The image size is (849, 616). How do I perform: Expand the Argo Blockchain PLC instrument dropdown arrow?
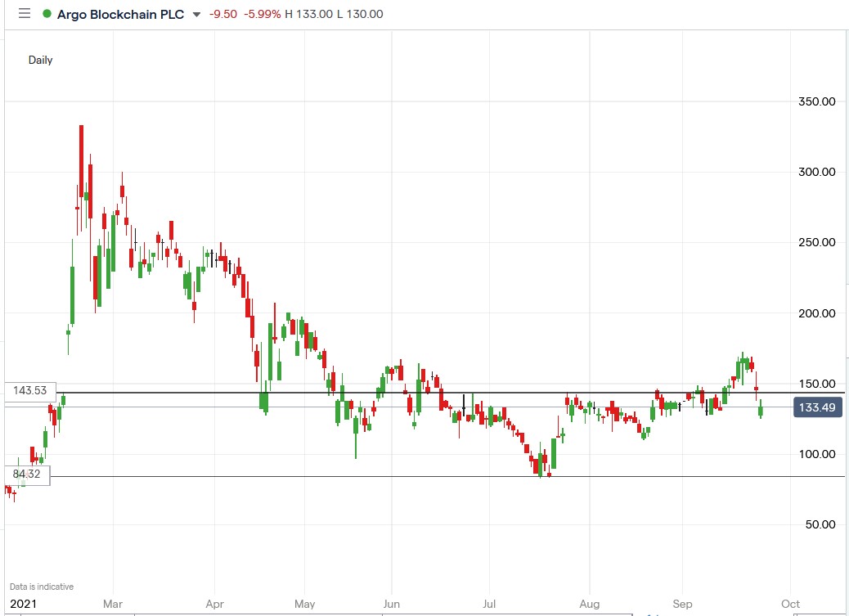tap(196, 15)
